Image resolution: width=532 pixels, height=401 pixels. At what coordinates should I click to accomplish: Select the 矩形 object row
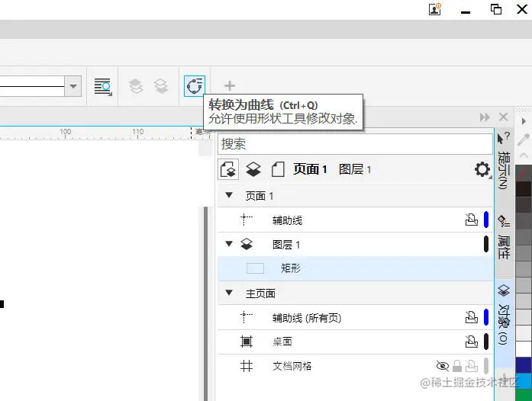[355, 268]
